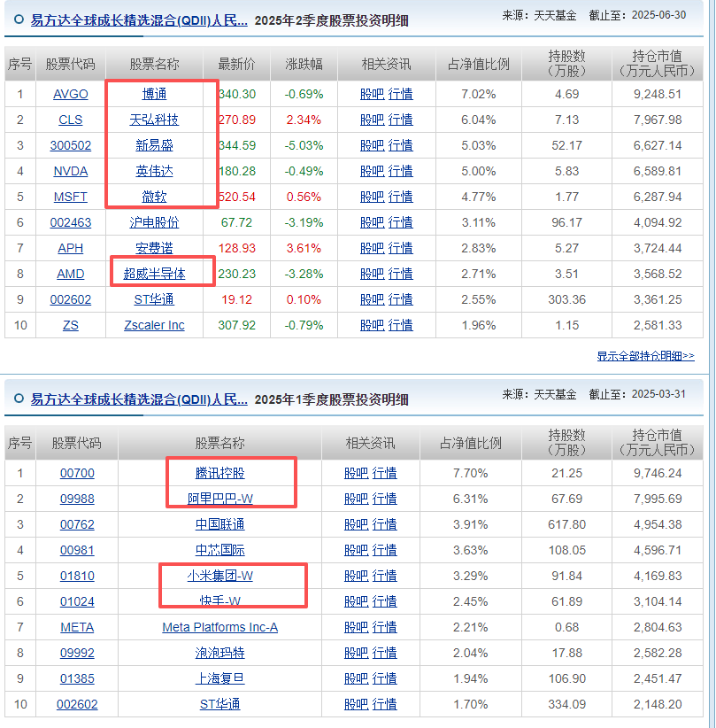This screenshot has width=716, height=728.
Task: Open 天弘科技 stock name link
Action: pyautogui.click(x=154, y=120)
